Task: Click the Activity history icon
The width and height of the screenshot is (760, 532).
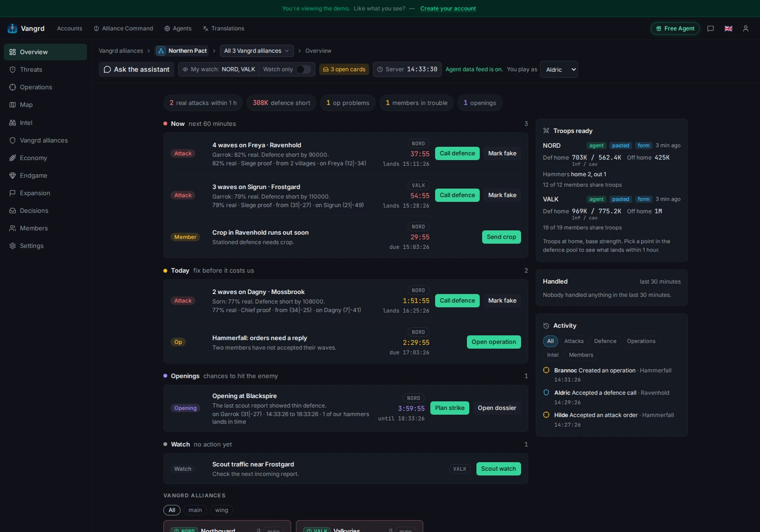Action: [x=546, y=326]
